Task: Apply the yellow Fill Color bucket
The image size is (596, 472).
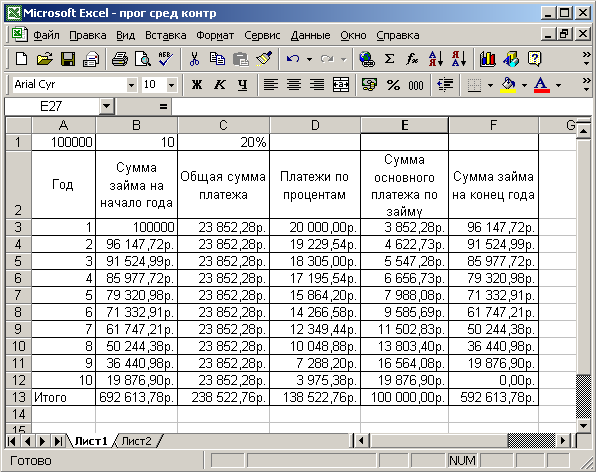Action: pyautogui.click(x=509, y=84)
